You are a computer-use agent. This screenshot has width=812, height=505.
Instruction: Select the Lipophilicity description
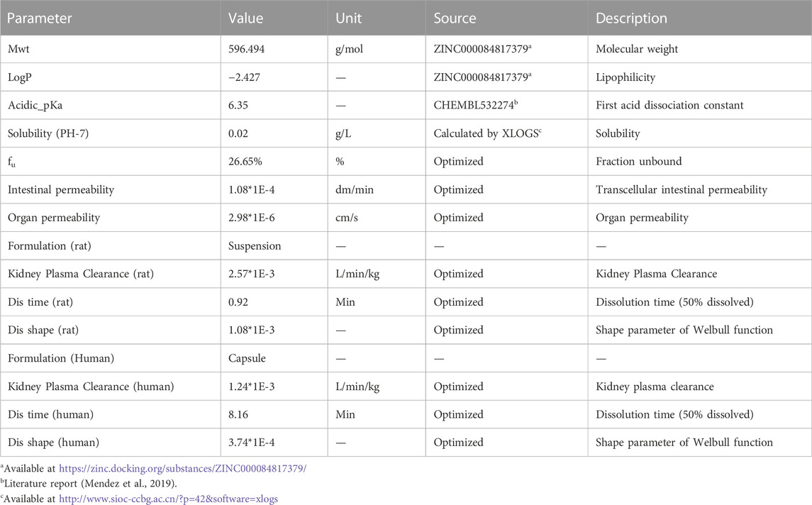click(x=625, y=77)
